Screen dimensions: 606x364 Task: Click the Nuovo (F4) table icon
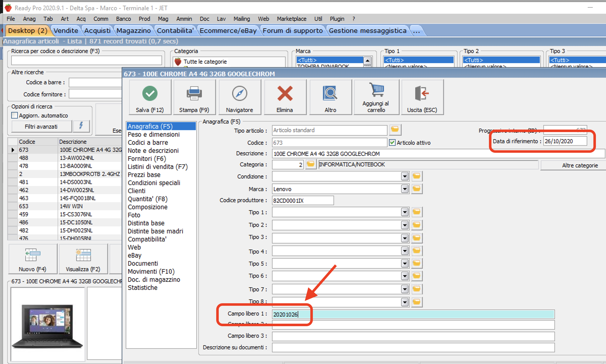[33, 255]
